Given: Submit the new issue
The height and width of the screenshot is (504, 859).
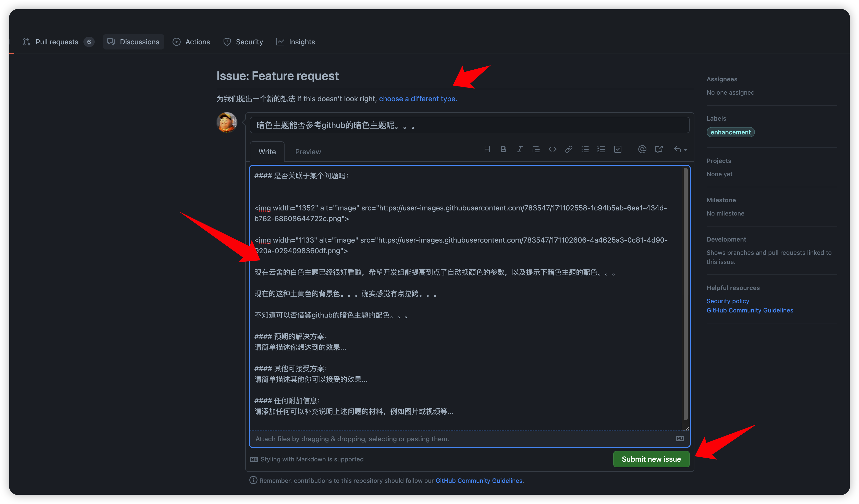Looking at the screenshot, I should click(x=651, y=459).
